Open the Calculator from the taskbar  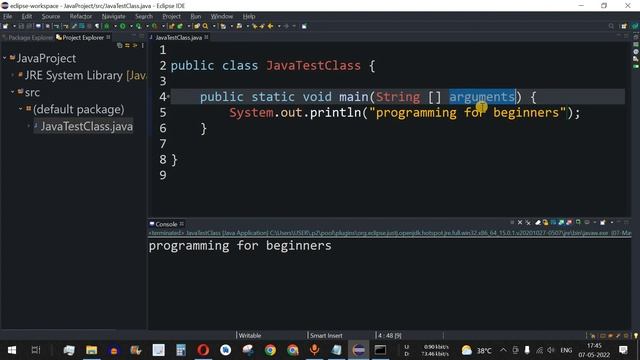[181, 350]
